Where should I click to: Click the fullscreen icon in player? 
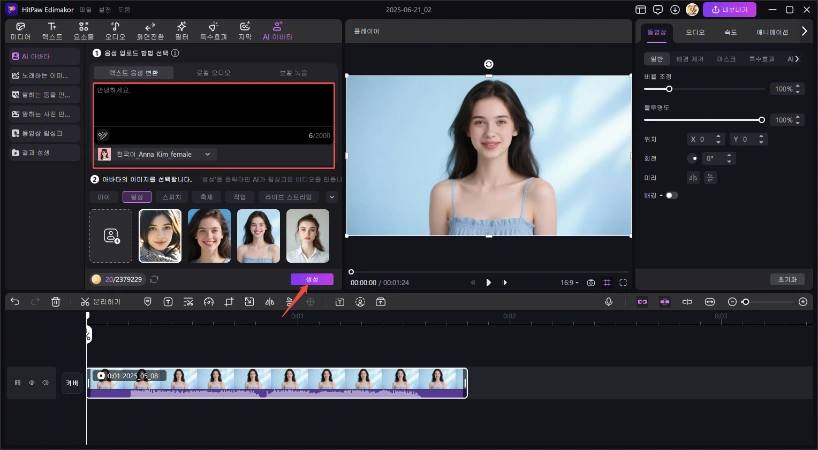(623, 283)
